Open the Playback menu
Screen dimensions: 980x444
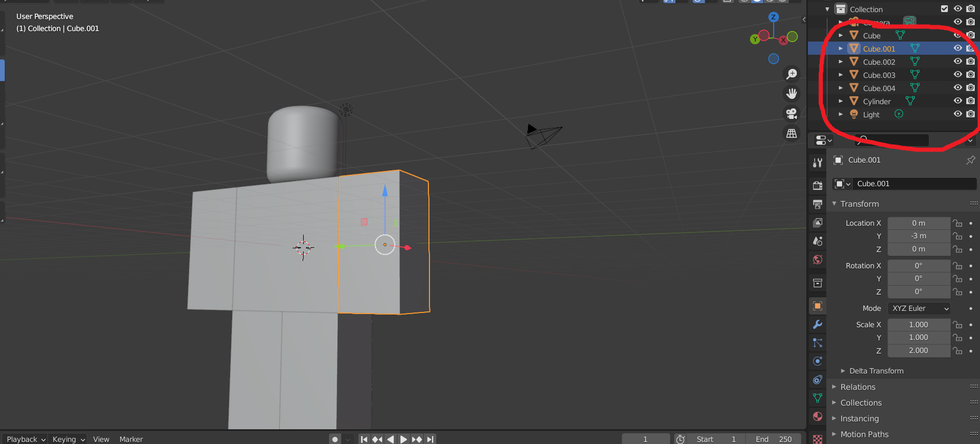(26, 439)
